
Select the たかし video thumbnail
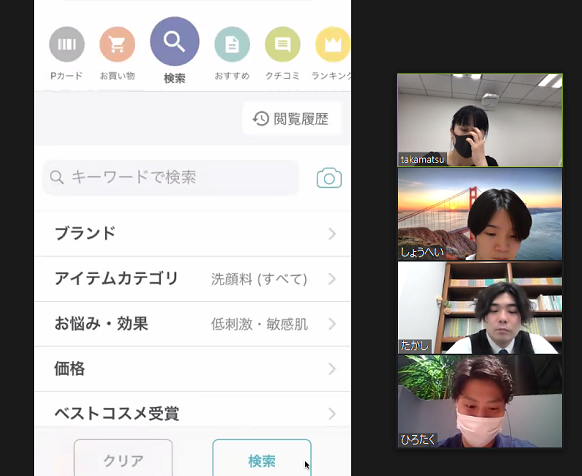pyautogui.click(x=480, y=307)
